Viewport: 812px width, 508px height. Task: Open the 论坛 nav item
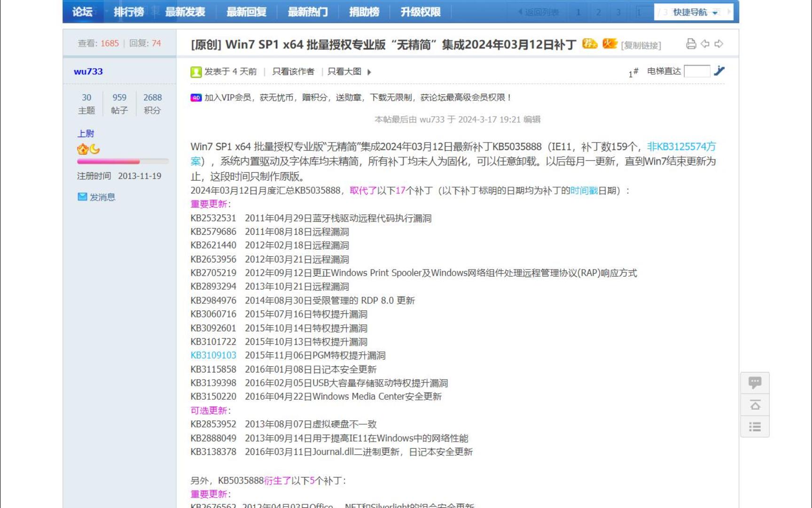click(x=82, y=12)
